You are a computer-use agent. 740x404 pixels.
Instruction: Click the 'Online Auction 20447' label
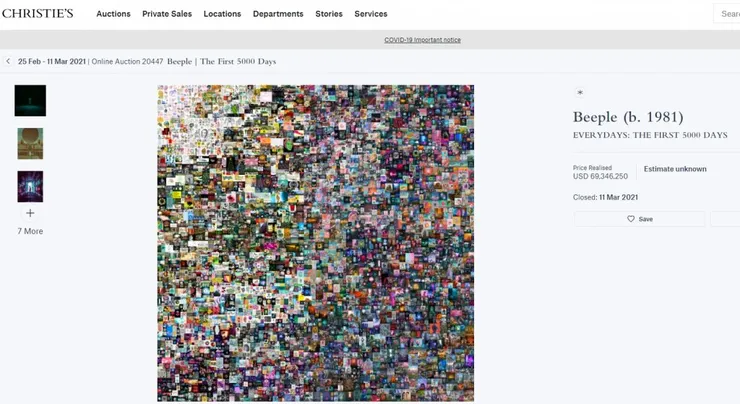(x=127, y=61)
